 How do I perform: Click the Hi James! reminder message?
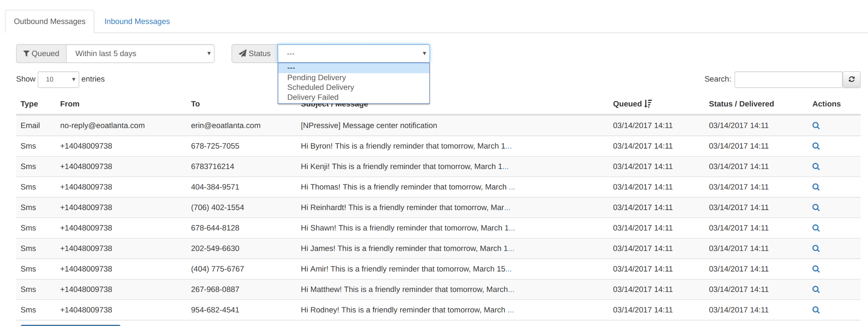pos(407,248)
